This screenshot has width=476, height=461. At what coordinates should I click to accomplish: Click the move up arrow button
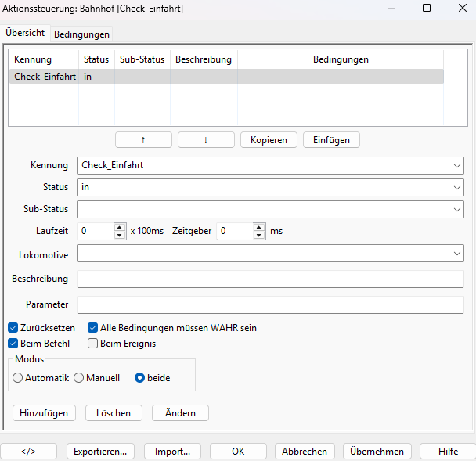143,140
